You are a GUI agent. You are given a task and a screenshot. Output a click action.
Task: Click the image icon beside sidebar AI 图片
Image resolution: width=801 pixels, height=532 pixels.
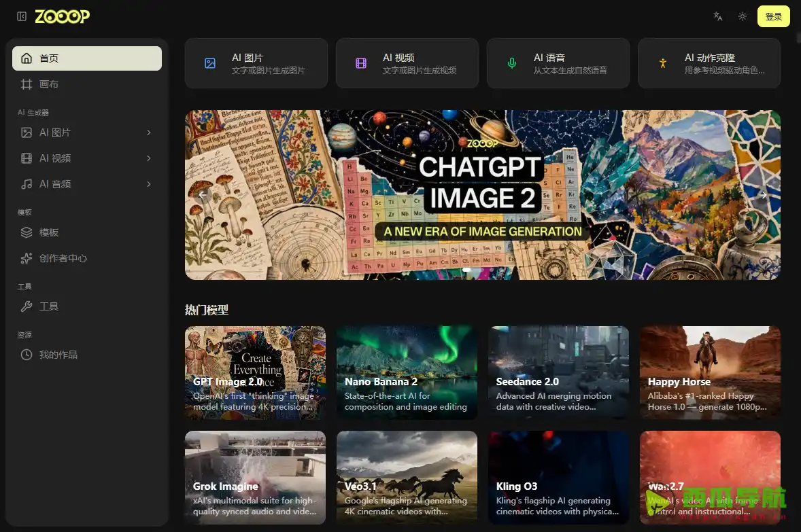(26, 132)
